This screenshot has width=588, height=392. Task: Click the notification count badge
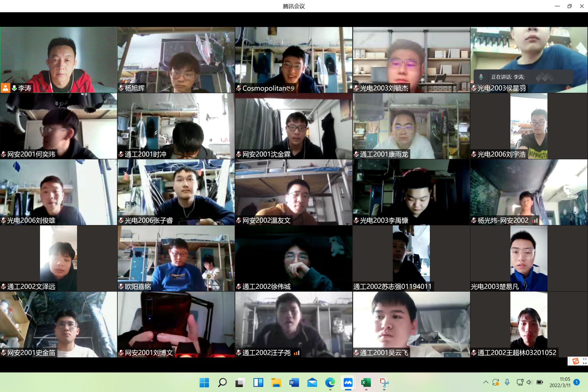(x=576, y=382)
